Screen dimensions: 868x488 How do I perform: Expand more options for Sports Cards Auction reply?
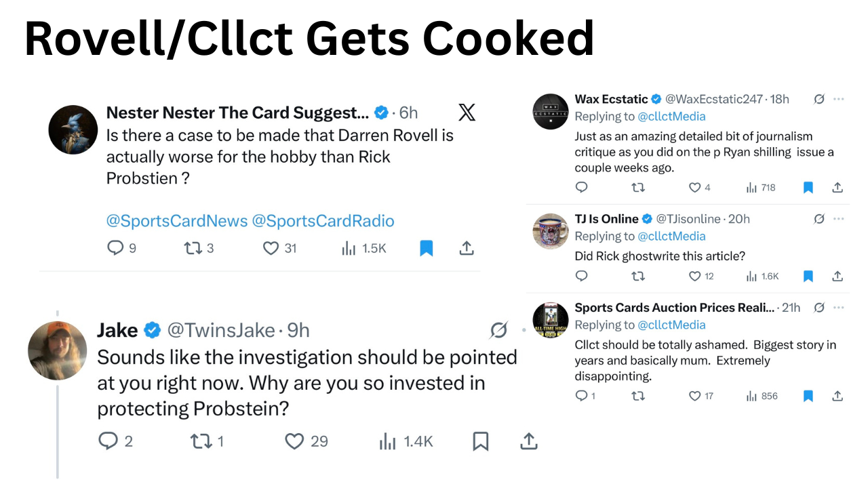click(839, 308)
